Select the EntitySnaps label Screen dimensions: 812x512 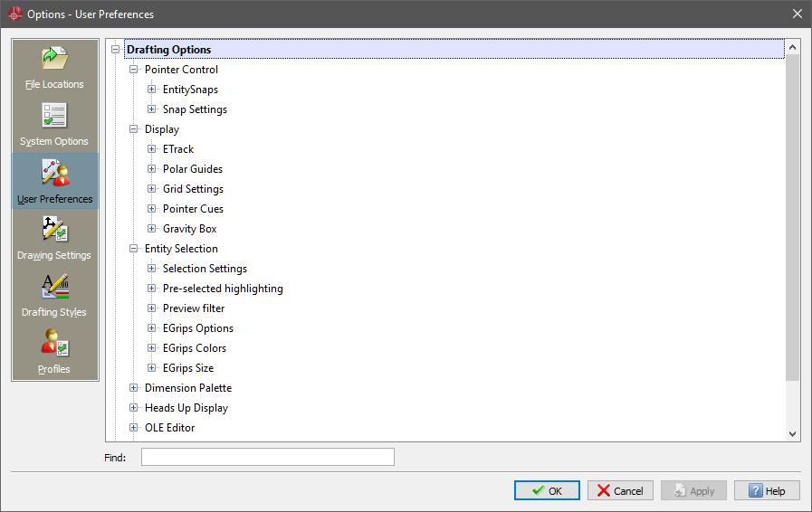tap(190, 90)
